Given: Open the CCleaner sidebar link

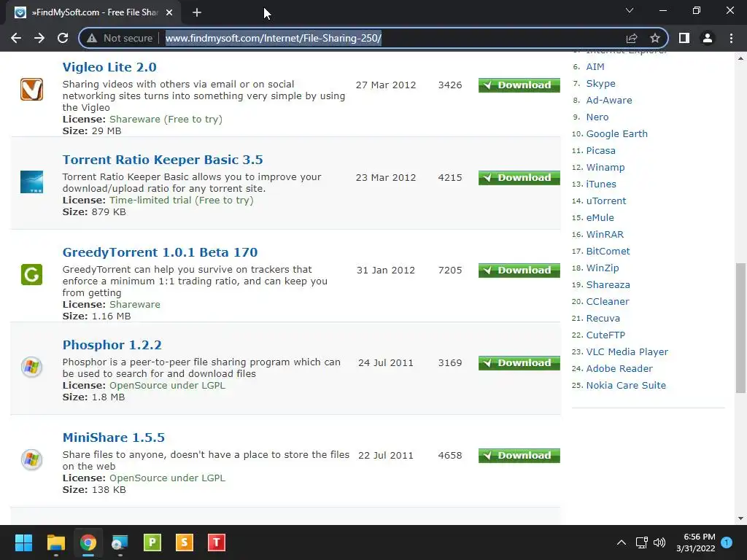Looking at the screenshot, I should [x=608, y=301].
